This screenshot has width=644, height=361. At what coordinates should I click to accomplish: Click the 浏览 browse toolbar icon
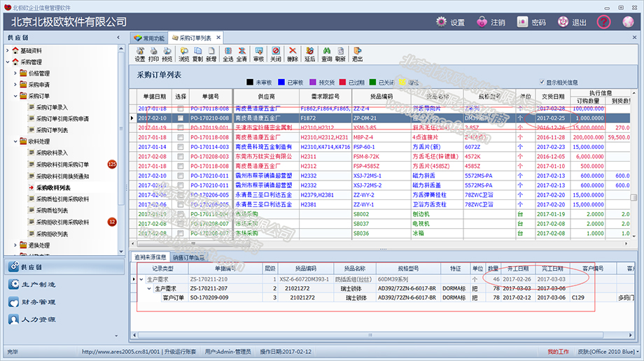coord(184,54)
